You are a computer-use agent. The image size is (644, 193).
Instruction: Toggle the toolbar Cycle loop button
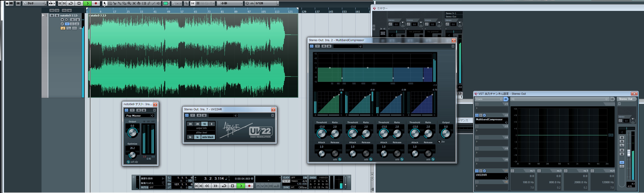coord(71,3)
